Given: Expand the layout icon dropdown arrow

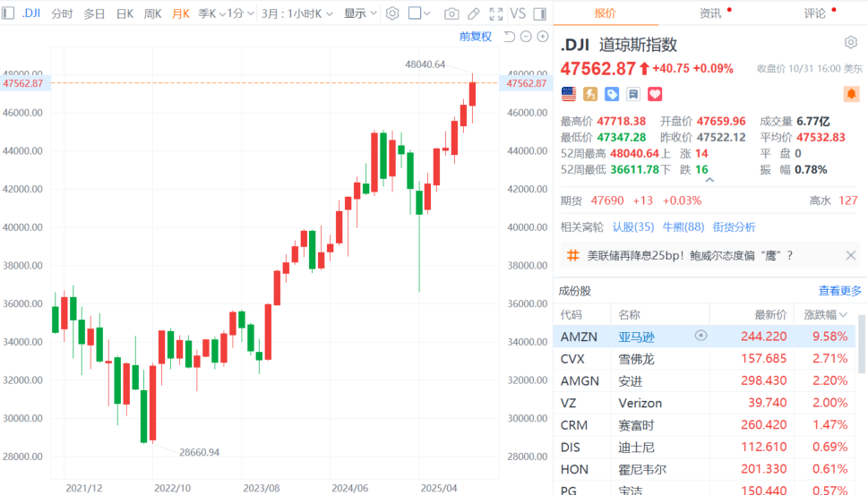Looking at the screenshot, I should pyautogui.click(x=426, y=13).
